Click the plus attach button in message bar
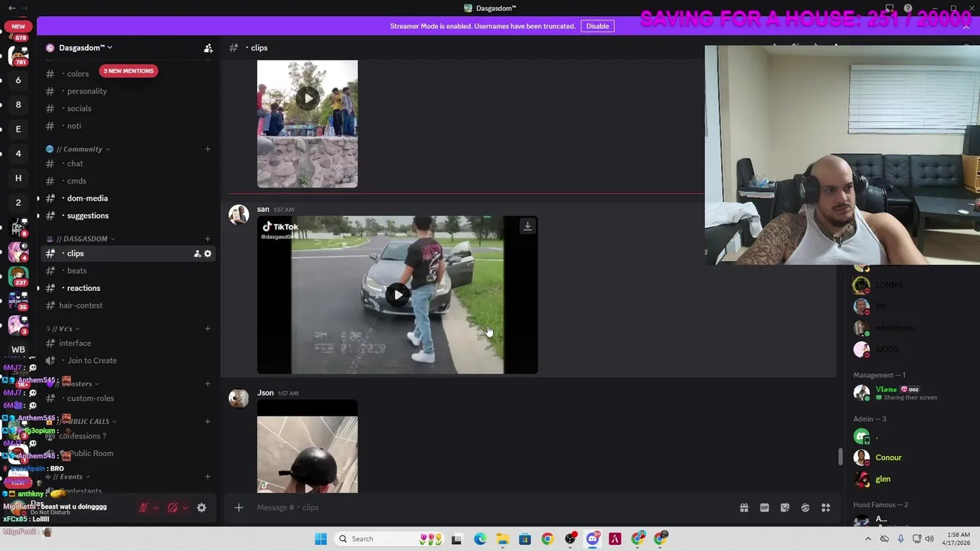Viewport: 980px width, 551px height. point(239,507)
